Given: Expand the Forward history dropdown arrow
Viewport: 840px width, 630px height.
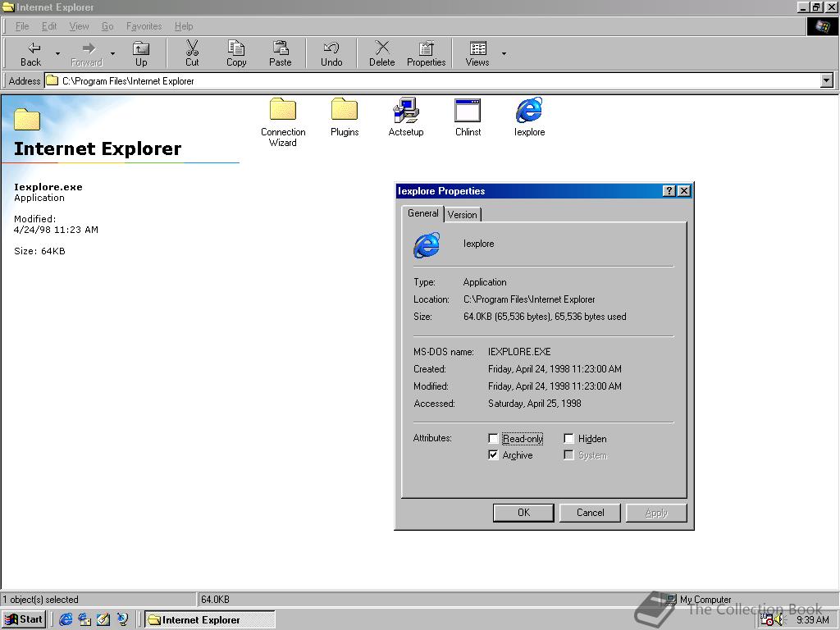Looking at the screenshot, I should click(112, 53).
